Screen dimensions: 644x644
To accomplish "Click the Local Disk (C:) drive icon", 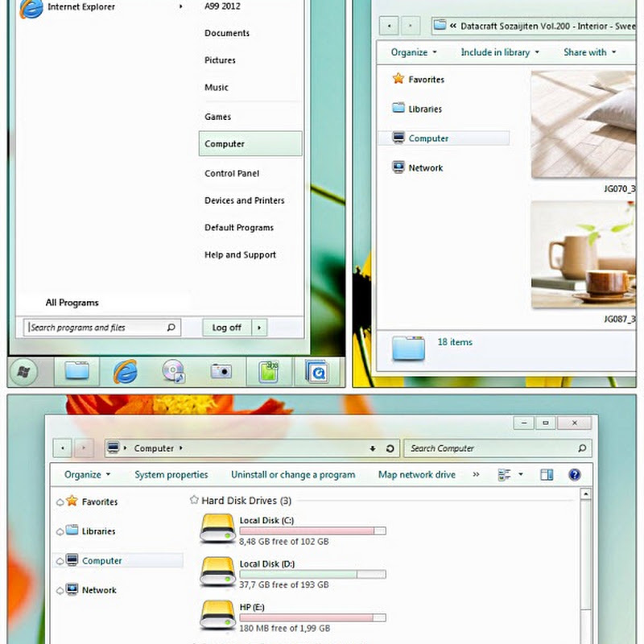I will tap(217, 529).
